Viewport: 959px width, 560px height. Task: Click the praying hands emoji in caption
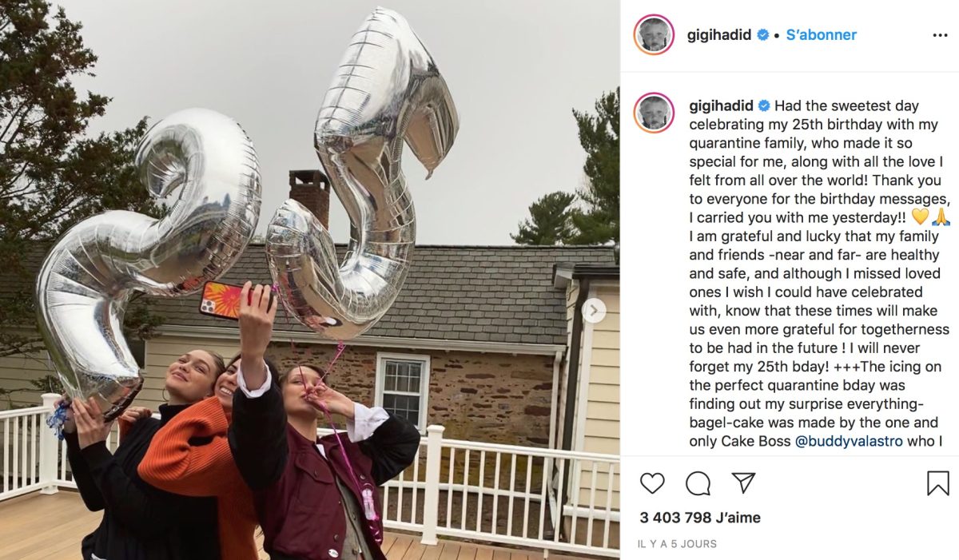pos(941,217)
